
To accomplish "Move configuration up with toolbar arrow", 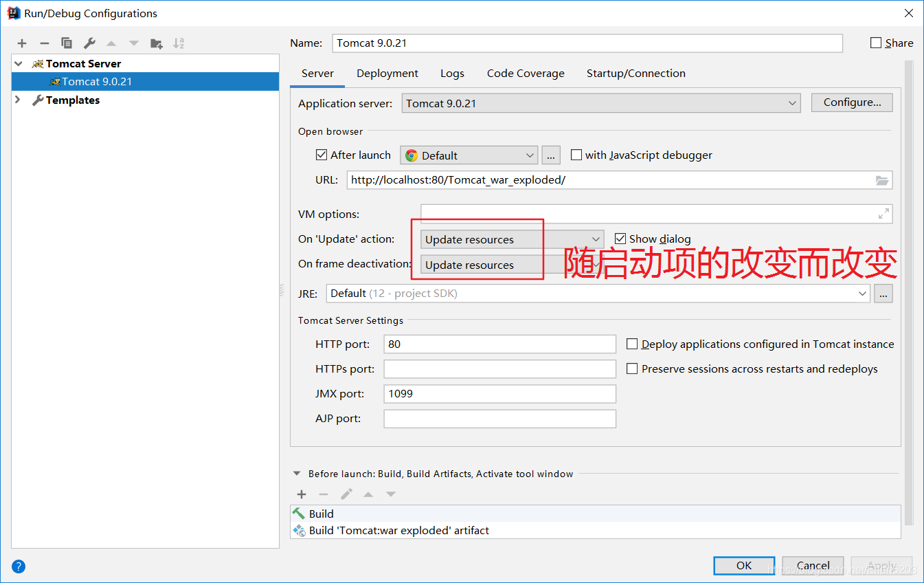I will (x=111, y=43).
